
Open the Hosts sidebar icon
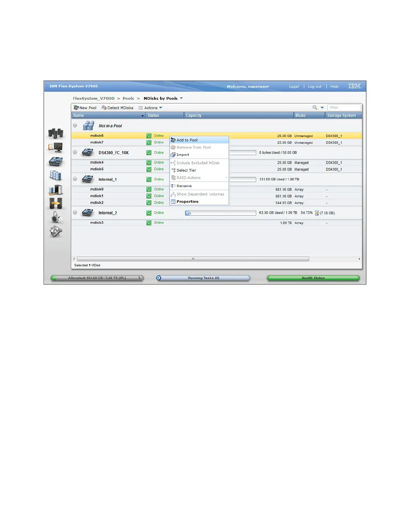(x=56, y=190)
